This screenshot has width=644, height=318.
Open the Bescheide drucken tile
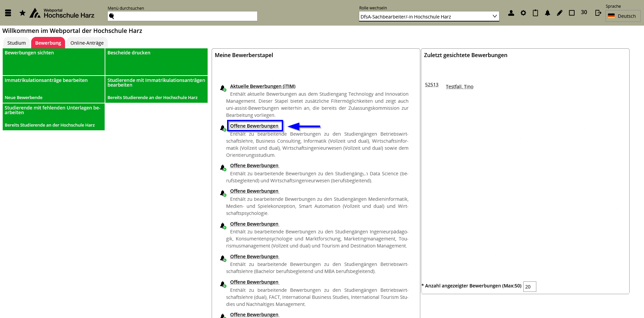156,62
